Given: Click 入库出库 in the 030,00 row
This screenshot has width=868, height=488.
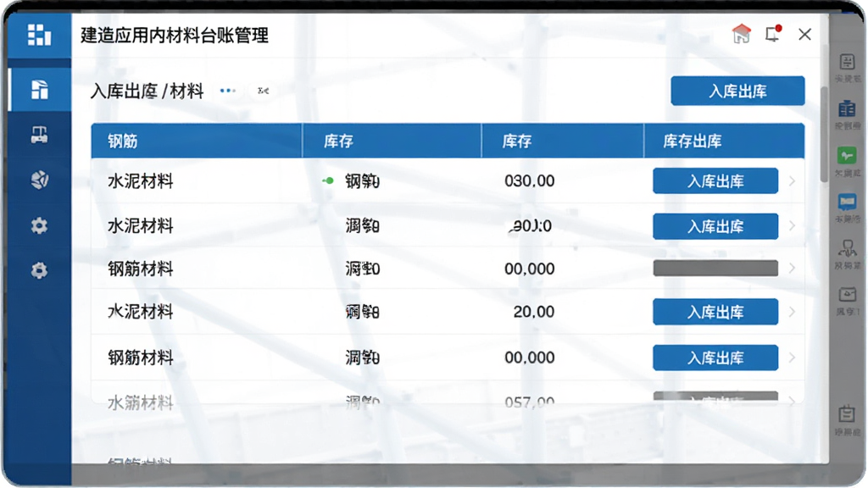Looking at the screenshot, I should 715,181.
